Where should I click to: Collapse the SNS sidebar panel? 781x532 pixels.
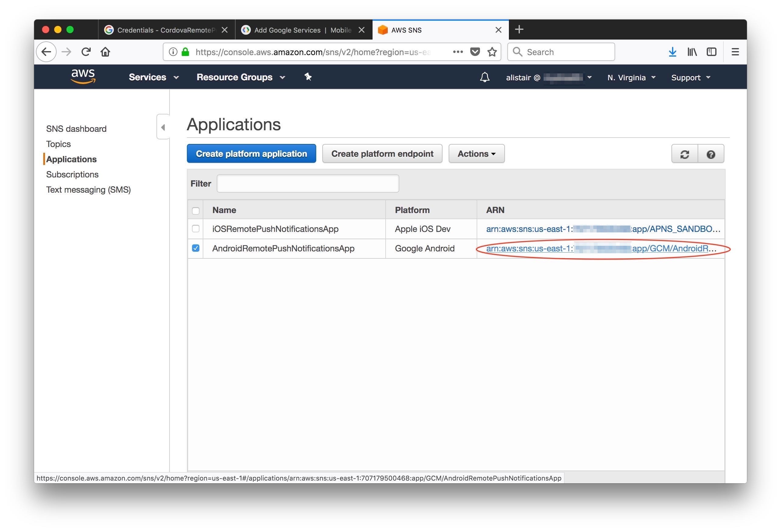163,128
